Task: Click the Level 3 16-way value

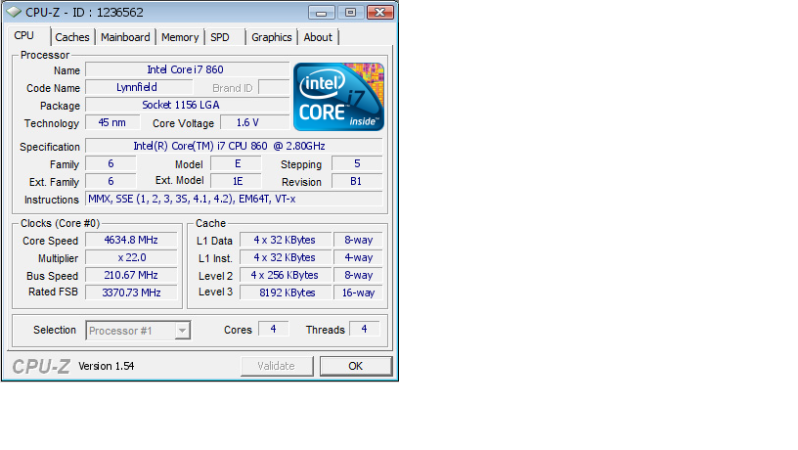Action: pos(358,293)
